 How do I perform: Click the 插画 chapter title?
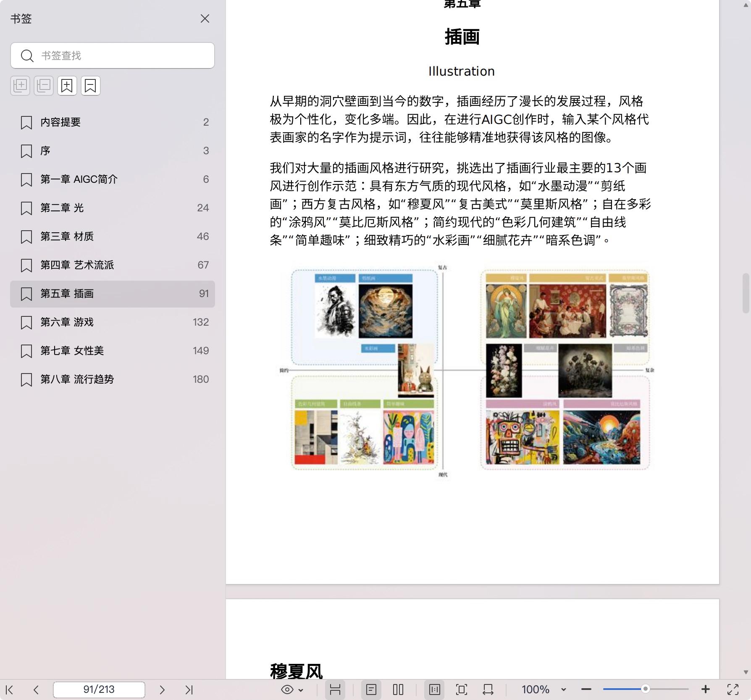462,37
